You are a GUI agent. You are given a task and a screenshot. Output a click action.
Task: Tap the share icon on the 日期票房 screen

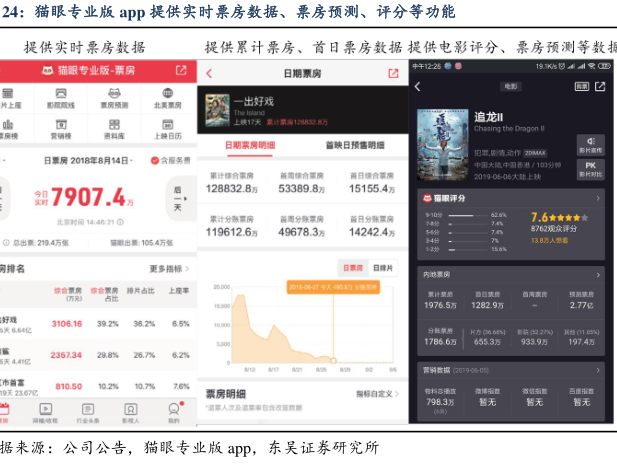393,73
